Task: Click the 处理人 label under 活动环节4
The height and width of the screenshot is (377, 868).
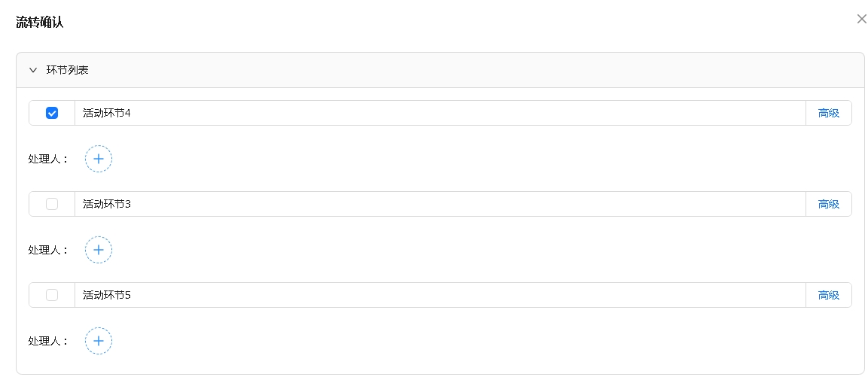Action: coord(48,159)
